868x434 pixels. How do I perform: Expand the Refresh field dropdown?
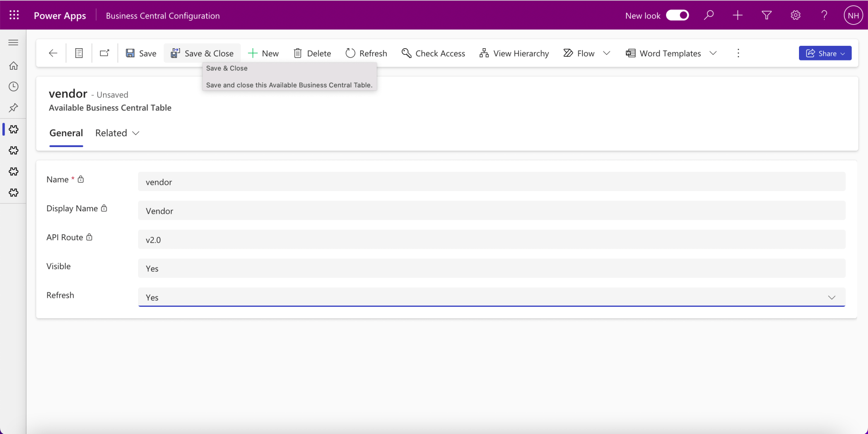[x=831, y=297]
